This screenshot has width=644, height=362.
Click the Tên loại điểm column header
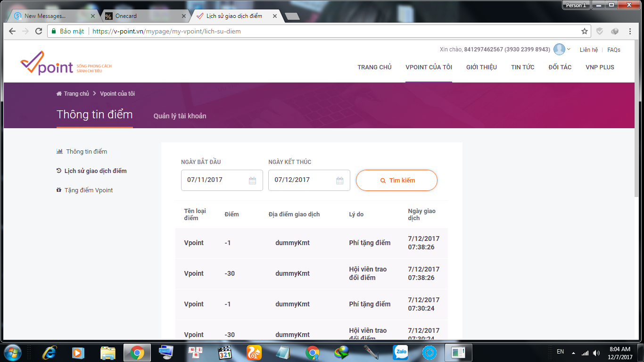tap(195, 214)
